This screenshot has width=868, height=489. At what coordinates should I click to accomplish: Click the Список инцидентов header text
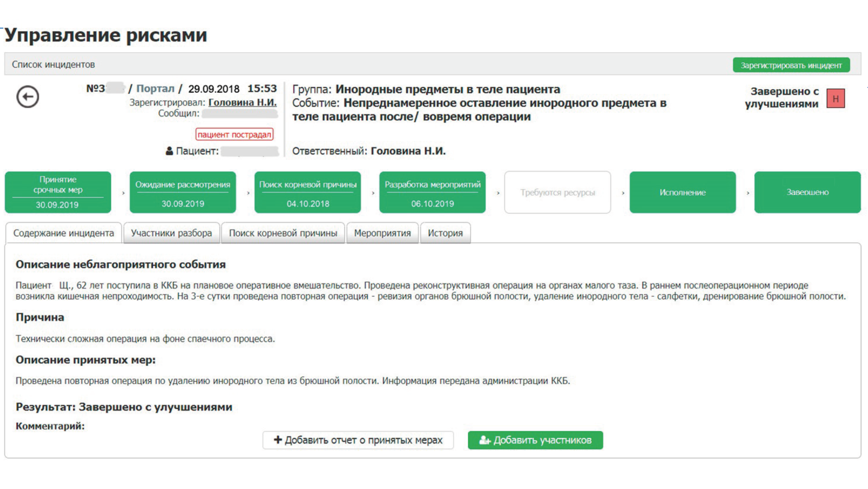coord(53,64)
